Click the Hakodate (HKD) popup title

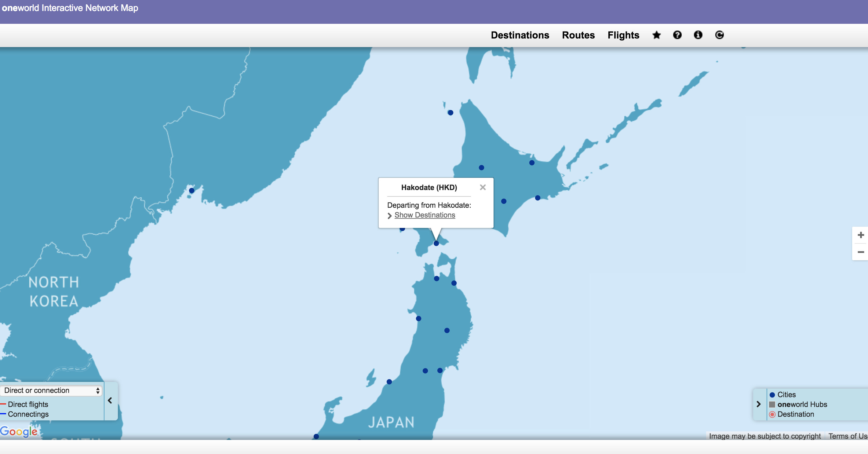pos(429,187)
